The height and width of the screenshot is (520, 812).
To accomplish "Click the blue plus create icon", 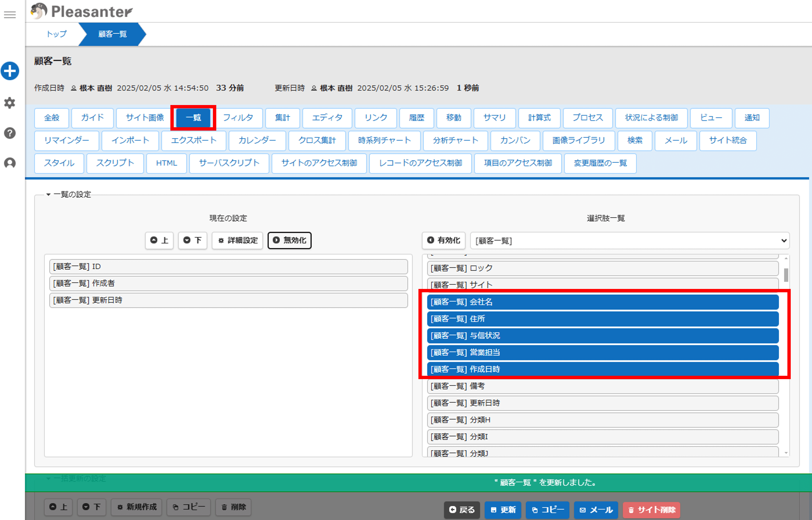I will pos(10,71).
